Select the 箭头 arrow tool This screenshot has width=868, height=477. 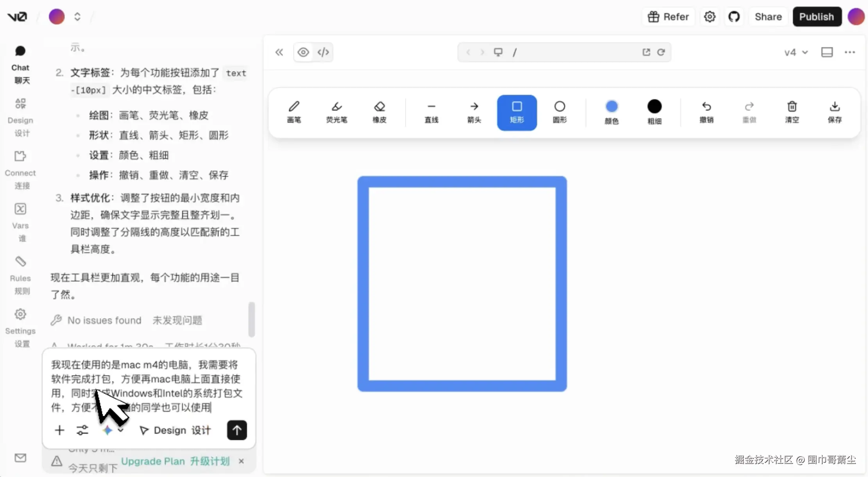click(474, 112)
